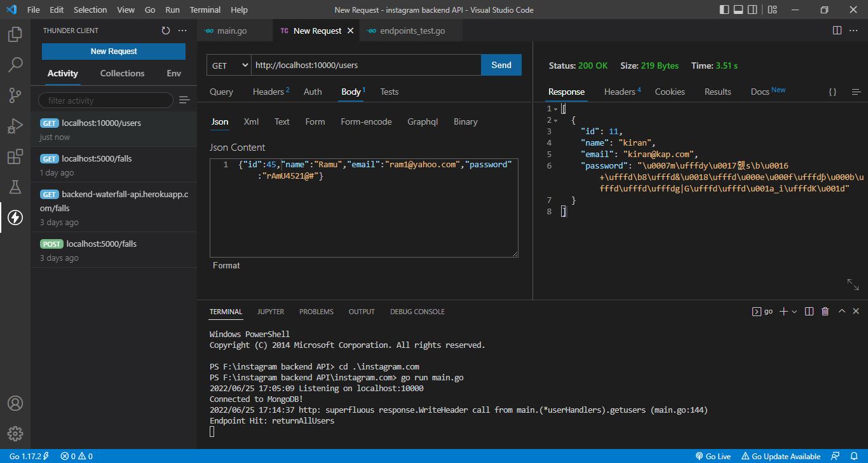Open the response Cookies tab
The width and height of the screenshot is (868, 463).
click(670, 92)
